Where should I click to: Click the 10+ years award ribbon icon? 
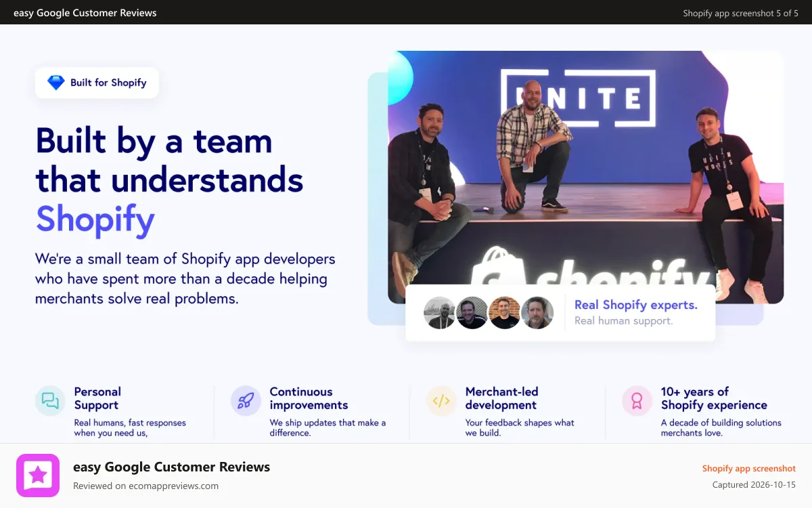637,400
